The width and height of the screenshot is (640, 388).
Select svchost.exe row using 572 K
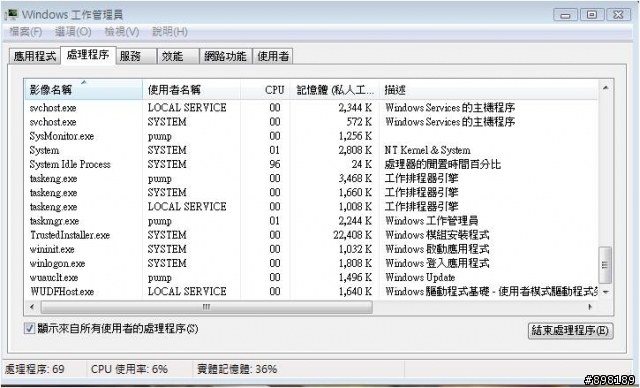tap(311, 122)
